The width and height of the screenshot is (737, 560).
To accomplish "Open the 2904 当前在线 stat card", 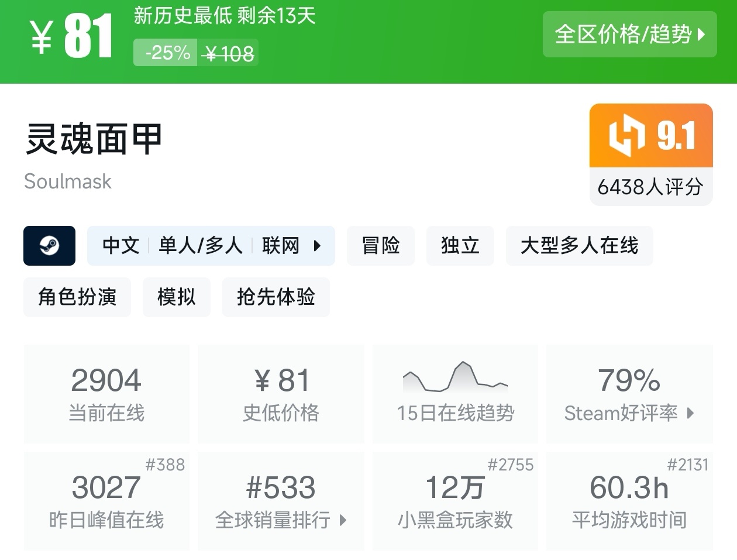I will (106, 394).
